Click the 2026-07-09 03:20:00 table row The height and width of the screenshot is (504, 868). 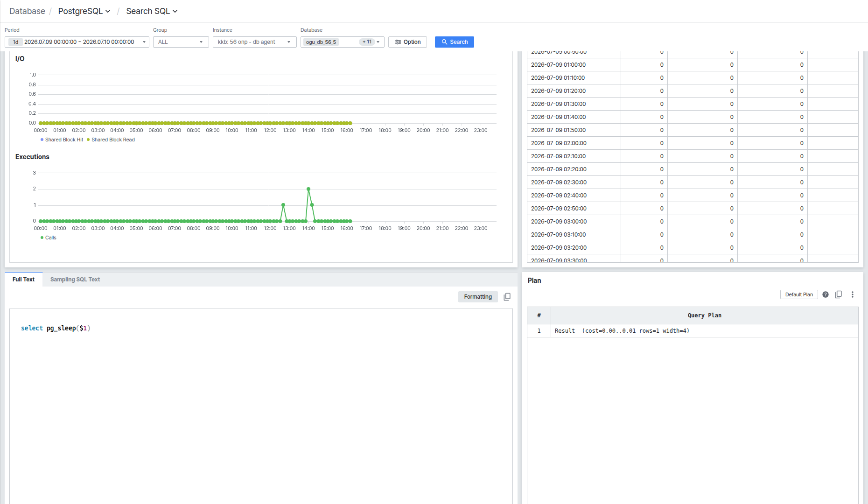pyautogui.click(x=693, y=248)
